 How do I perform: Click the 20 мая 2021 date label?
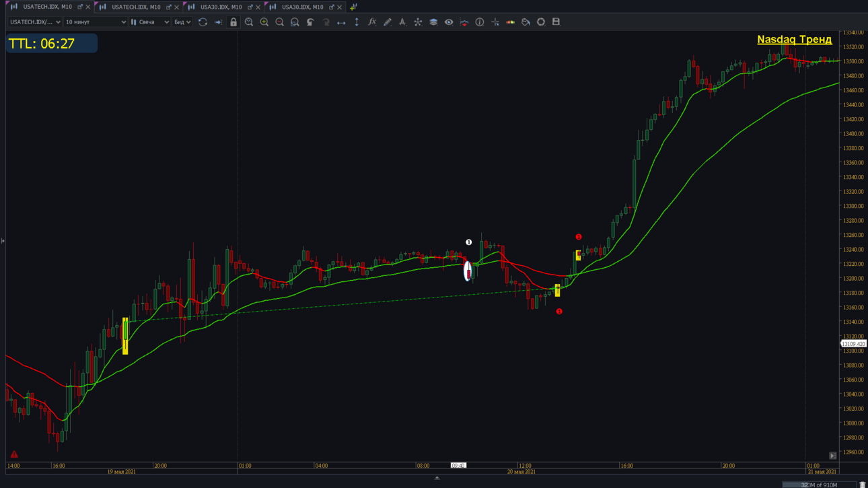click(521, 472)
